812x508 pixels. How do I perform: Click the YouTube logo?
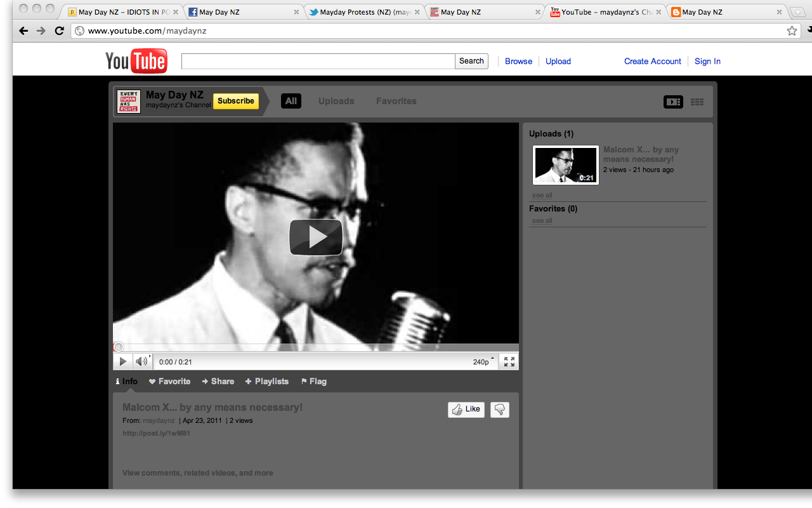point(136,61)
